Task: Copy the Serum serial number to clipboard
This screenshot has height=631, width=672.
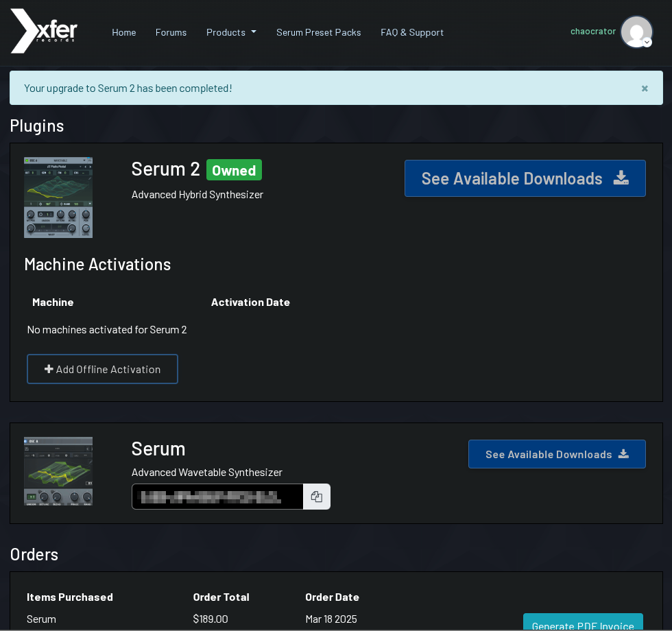Action: point(316,497)
